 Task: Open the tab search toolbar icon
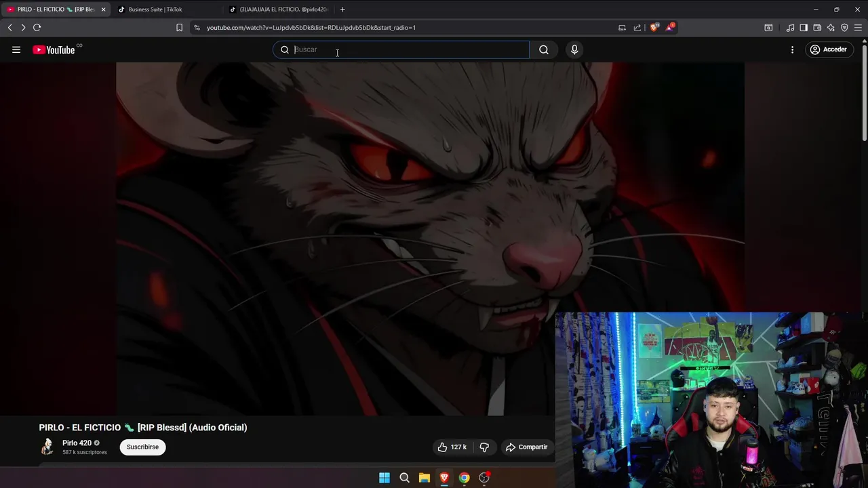(x=768, y=28)
